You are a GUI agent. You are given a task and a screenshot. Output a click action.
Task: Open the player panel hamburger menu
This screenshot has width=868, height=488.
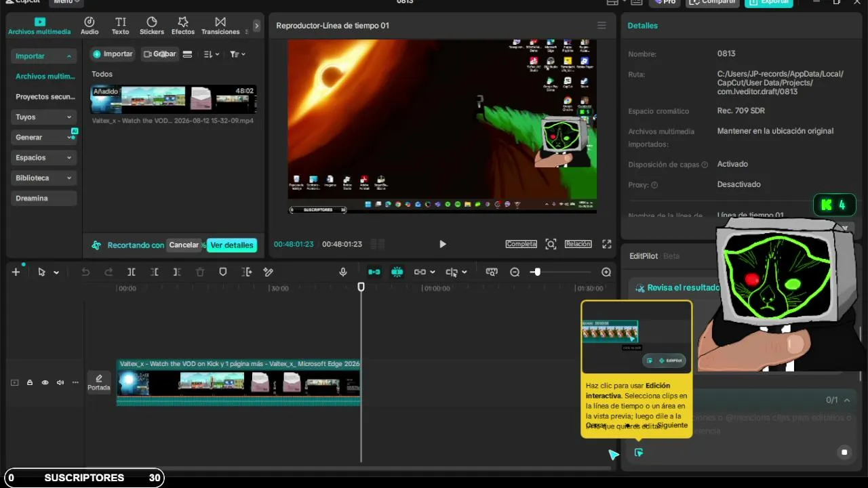[601, 26]
